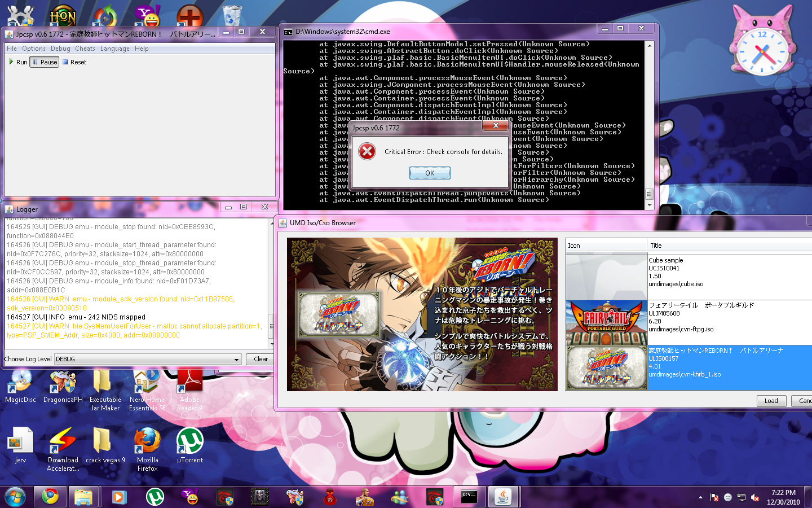Click the Google Chrome taskbar icon
Screen dimensions: 812x508
point(50,497)
